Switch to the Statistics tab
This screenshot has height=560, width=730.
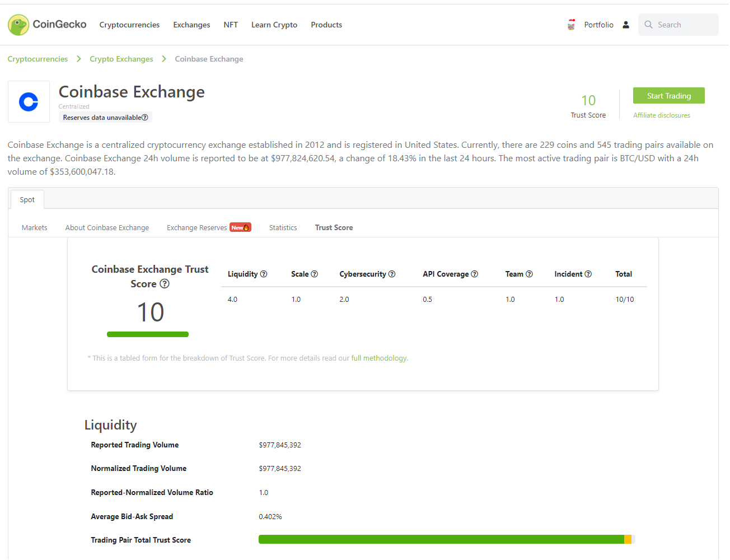pos(283,227)
